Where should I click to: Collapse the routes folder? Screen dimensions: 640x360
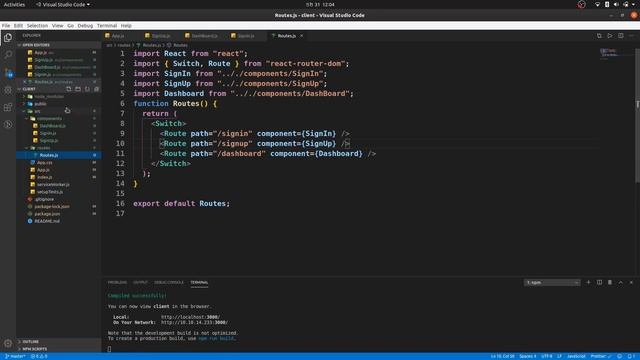(x=43, y=148)
